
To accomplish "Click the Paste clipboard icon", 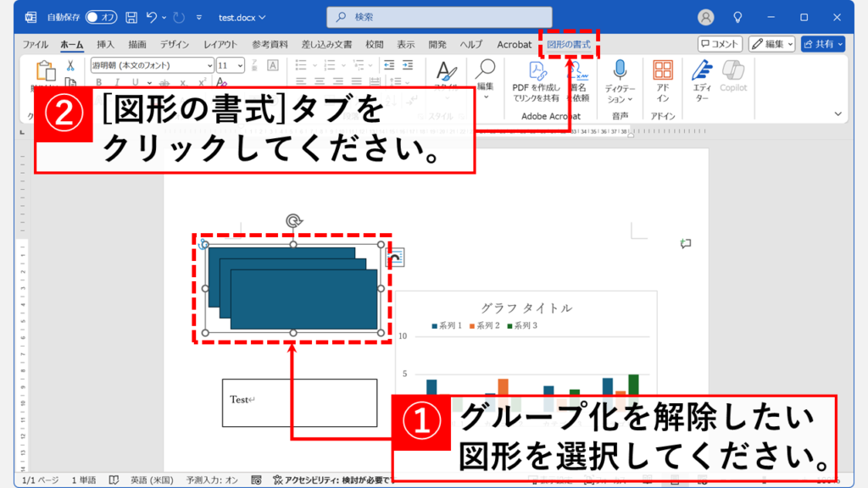I will click(46, 71).
